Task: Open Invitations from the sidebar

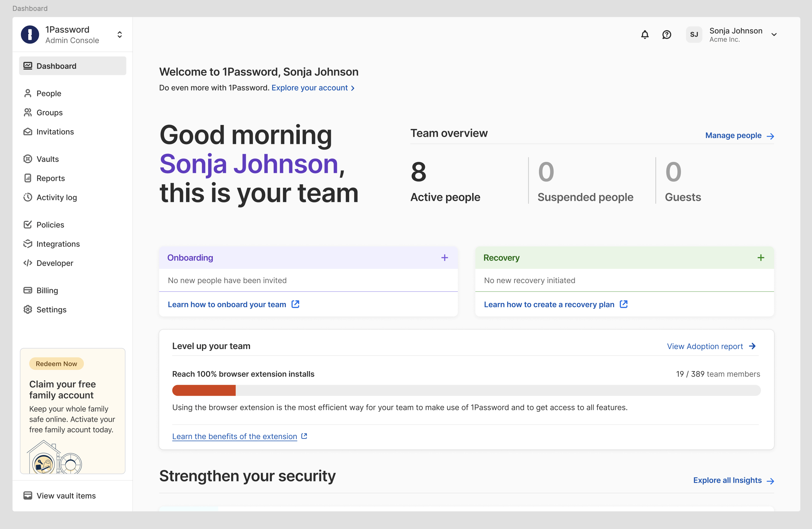Action: tap(55, 132)
